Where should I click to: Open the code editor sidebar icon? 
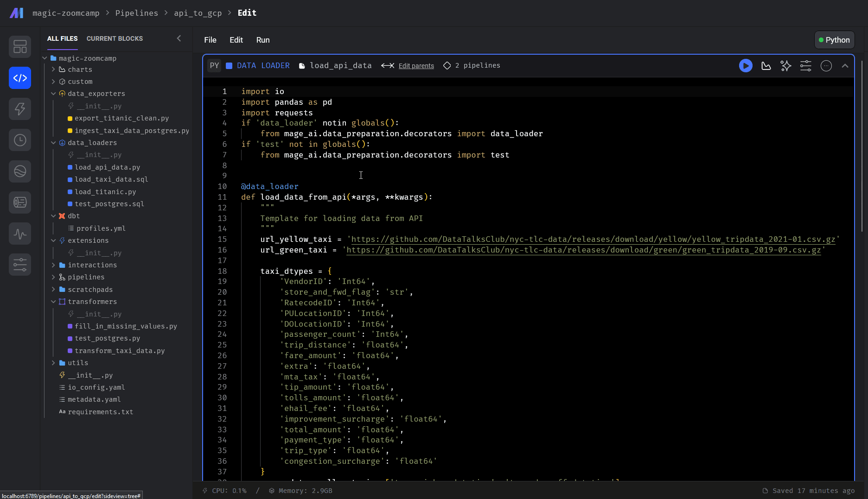[20, 78]
